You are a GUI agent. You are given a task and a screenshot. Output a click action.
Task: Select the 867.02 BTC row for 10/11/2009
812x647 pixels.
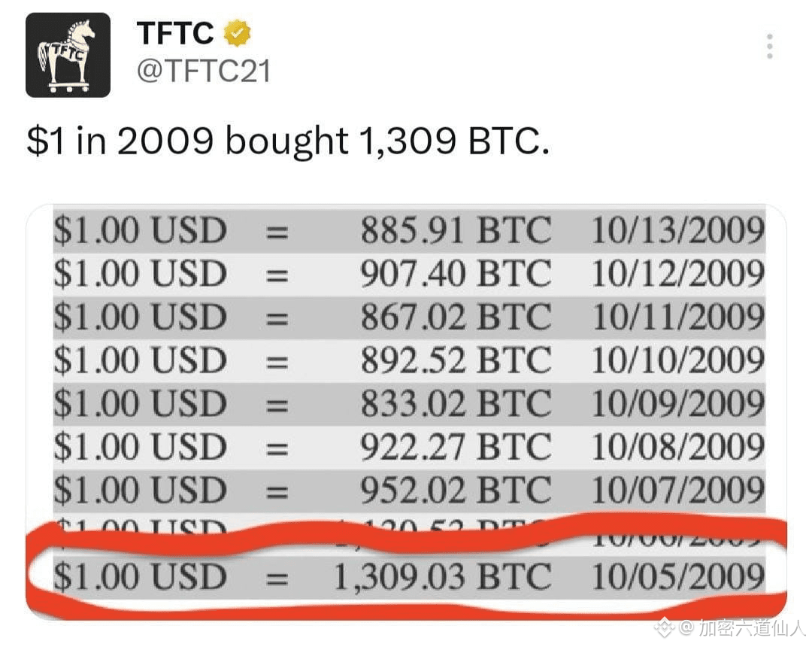(406, 316)
